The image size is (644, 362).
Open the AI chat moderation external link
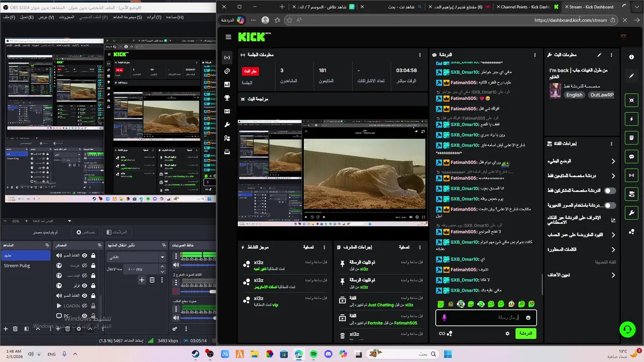(x=613, y=220)
